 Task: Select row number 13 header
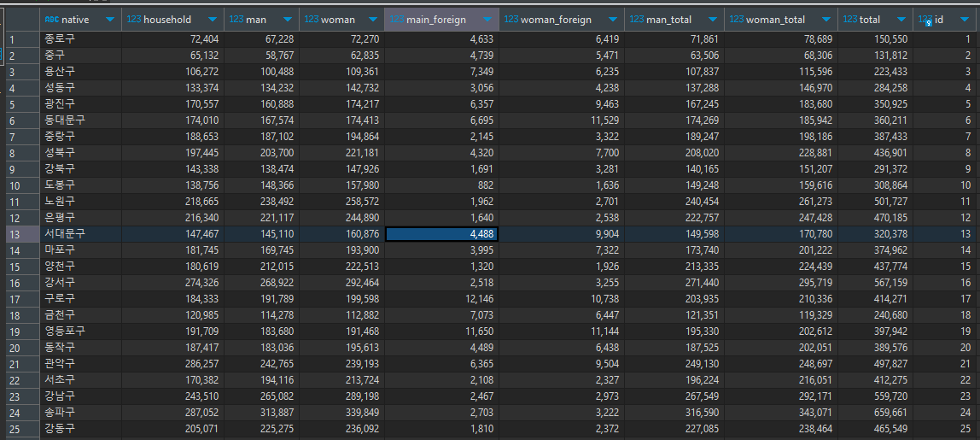click(22, 233)
